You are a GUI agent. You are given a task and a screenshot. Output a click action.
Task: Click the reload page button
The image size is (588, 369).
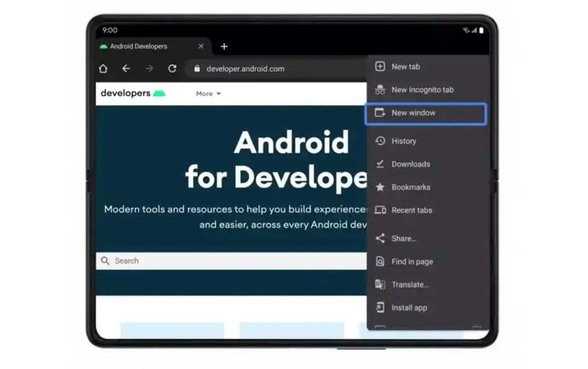pos(172,69)
